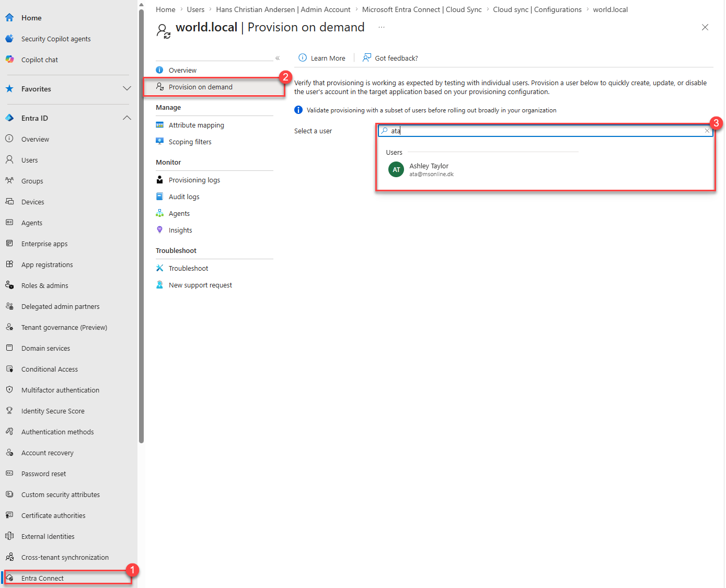Click the Audit logs book icon
The width and height of the screenshot is (726, 588).
[x=160, y=197]
